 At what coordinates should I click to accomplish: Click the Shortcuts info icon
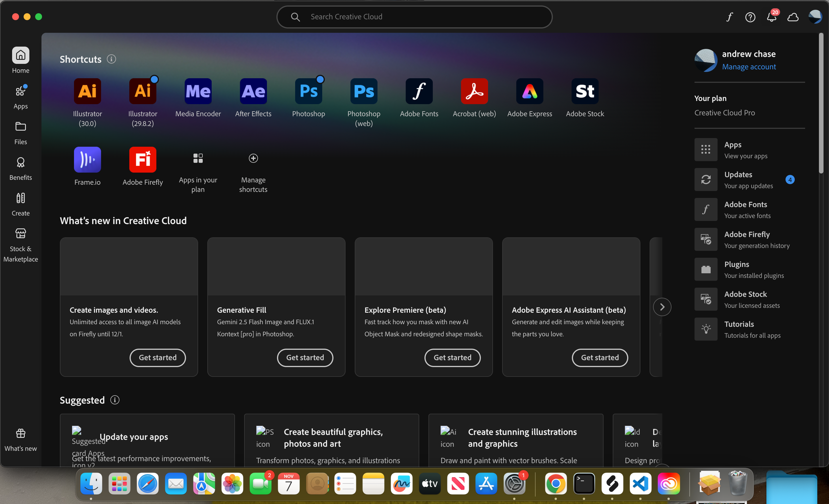[x=111, y=59]
